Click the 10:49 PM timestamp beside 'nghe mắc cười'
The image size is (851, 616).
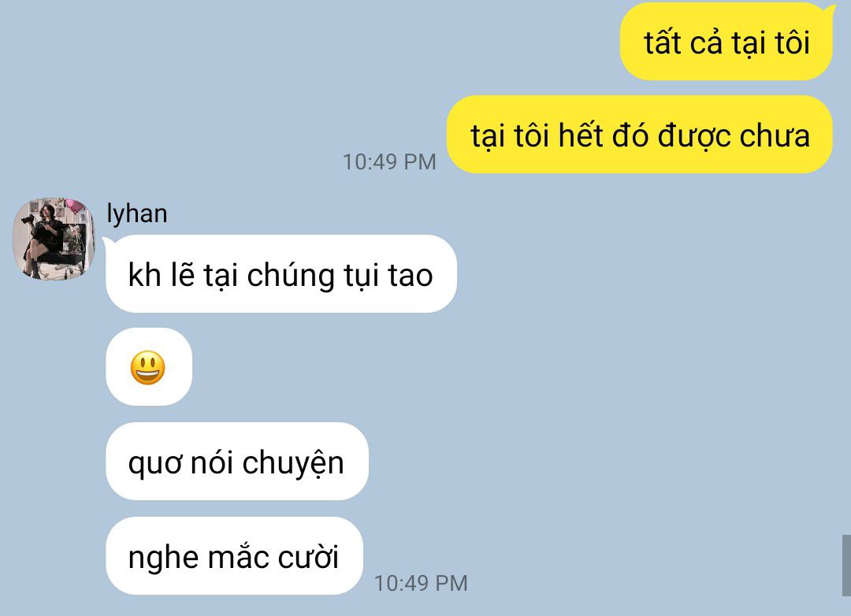pyautogui.click(x=421, y=584)
